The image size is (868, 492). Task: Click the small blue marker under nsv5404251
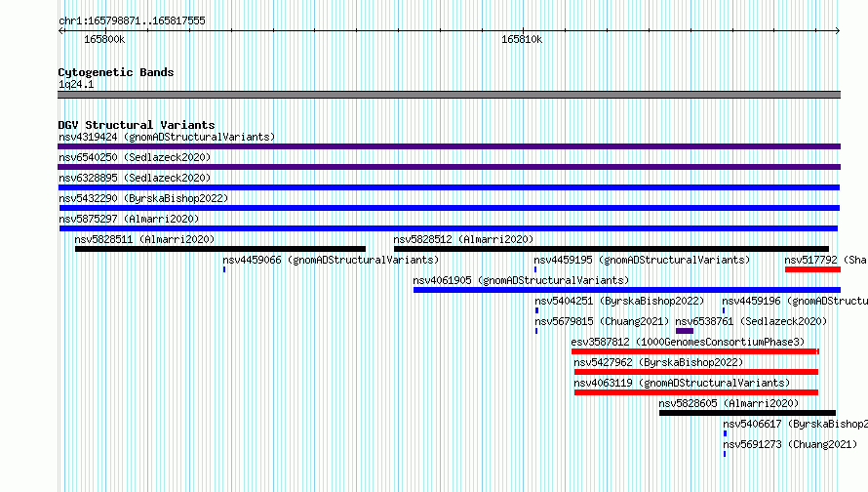537,310
